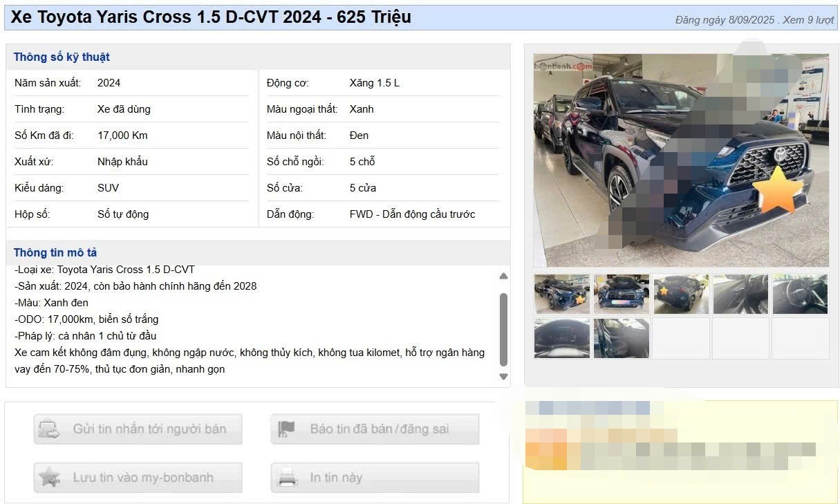Click 'In tin này' button
Screen dimensions: 840x504
point(375,477)
